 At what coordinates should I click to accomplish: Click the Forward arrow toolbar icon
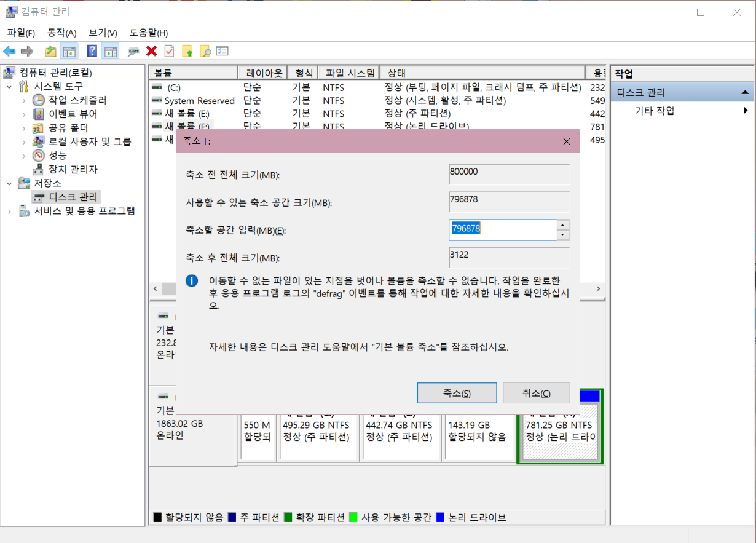[x=26, y=51]
